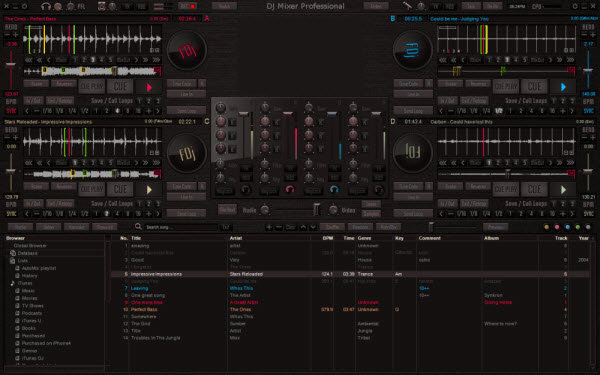Click the headphones icon in the top toolbar
The image size is (600, 375).
46,6
